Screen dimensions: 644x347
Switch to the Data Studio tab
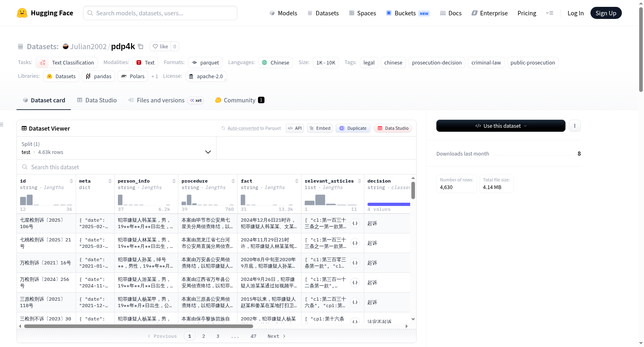tap(97, 100)
